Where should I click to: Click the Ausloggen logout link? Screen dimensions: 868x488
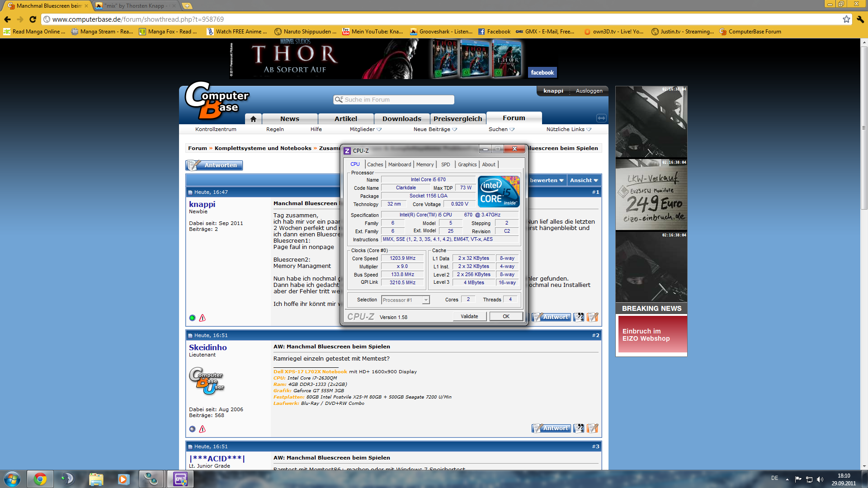pos(589,91)
